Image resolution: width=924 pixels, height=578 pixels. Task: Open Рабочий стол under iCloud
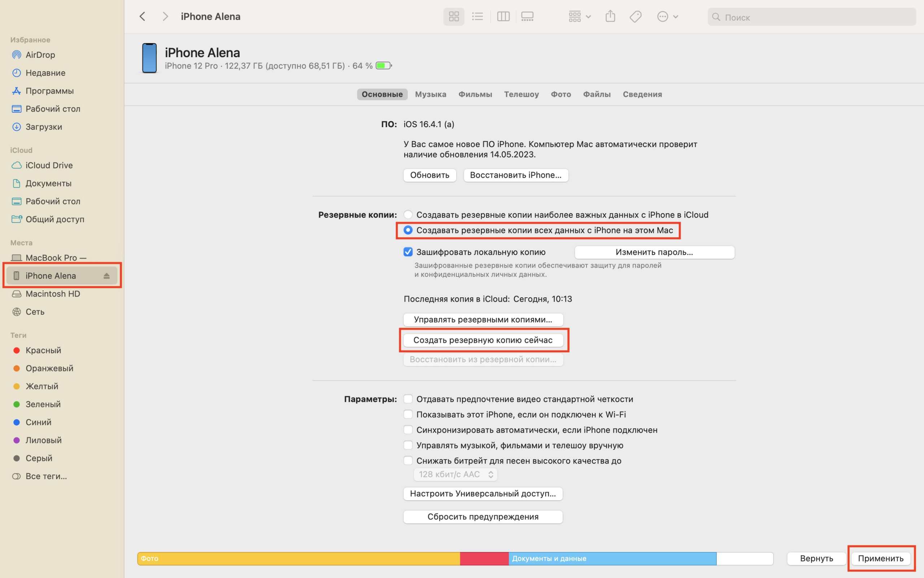[62, 201]
